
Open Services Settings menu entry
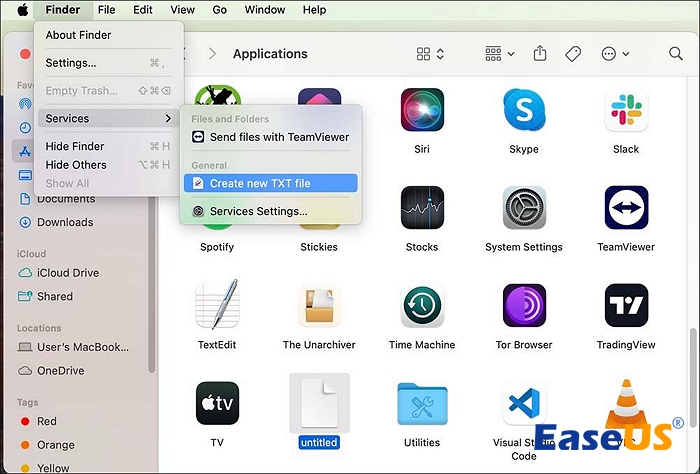click(258, 211)
